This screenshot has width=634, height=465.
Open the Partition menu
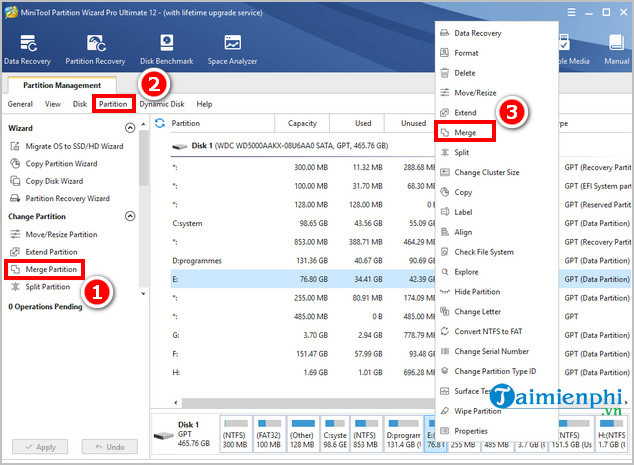coord(113,104)
